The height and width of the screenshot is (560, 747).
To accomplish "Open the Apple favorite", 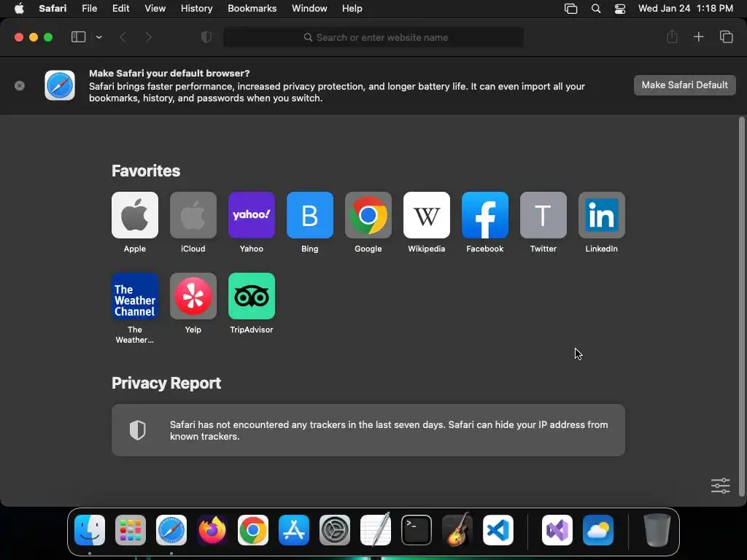I will (x=135, y=215).
